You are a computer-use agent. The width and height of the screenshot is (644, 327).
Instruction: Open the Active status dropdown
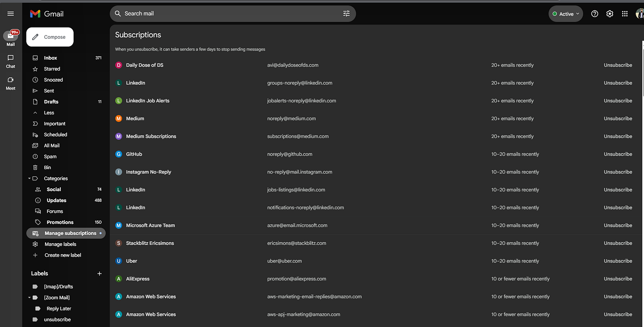click(566, 14)
